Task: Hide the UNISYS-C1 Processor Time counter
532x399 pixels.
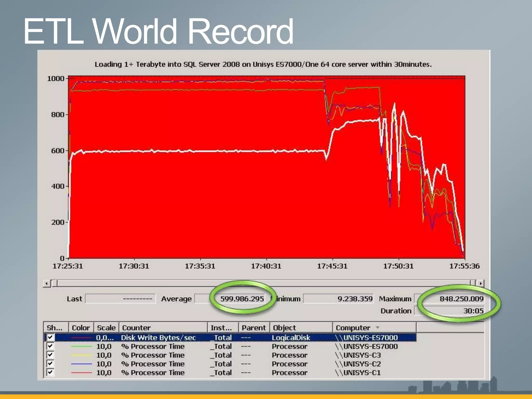Action: pos(50,373)
